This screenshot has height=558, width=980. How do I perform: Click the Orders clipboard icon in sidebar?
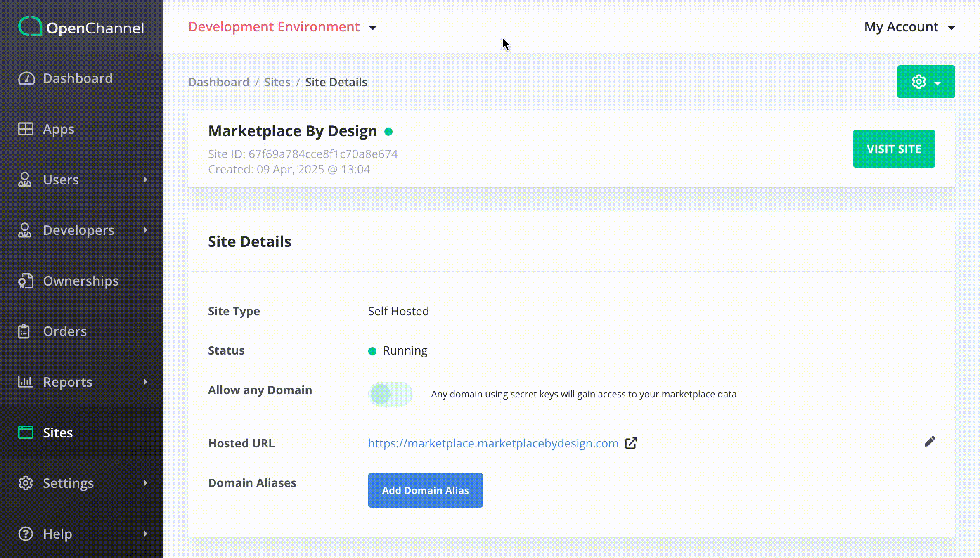pyautogui.click(x=24, y=331)
